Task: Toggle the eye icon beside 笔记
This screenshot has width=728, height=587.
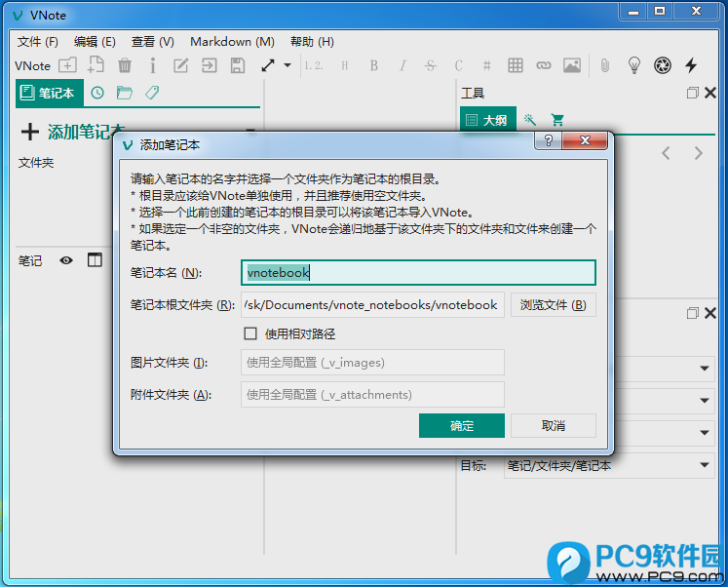Action: [x=66, y=260]
